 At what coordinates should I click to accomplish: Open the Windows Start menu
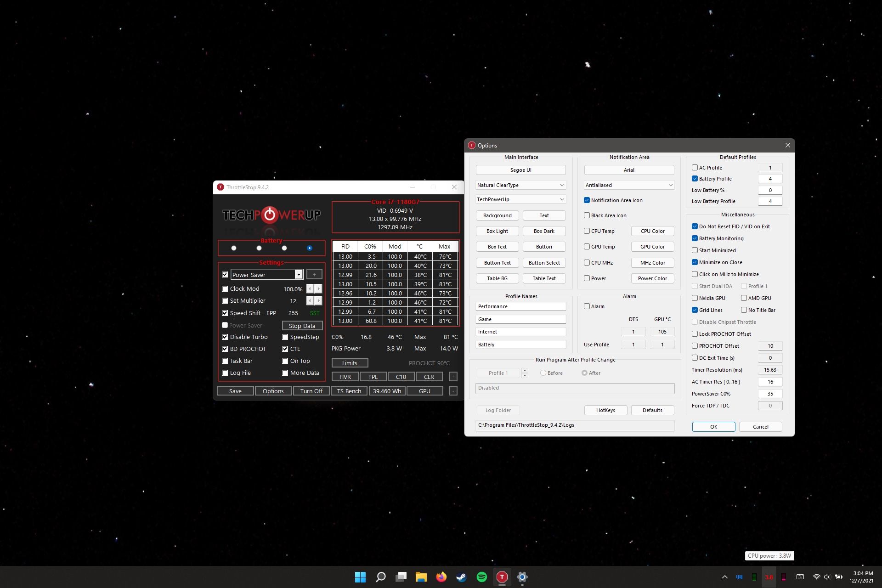click(360, 577)
